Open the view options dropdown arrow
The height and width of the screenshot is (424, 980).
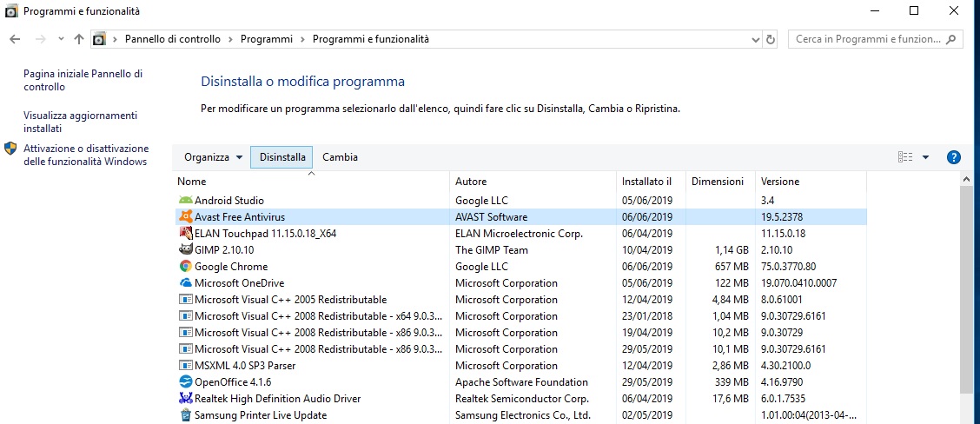coord(925,157)
